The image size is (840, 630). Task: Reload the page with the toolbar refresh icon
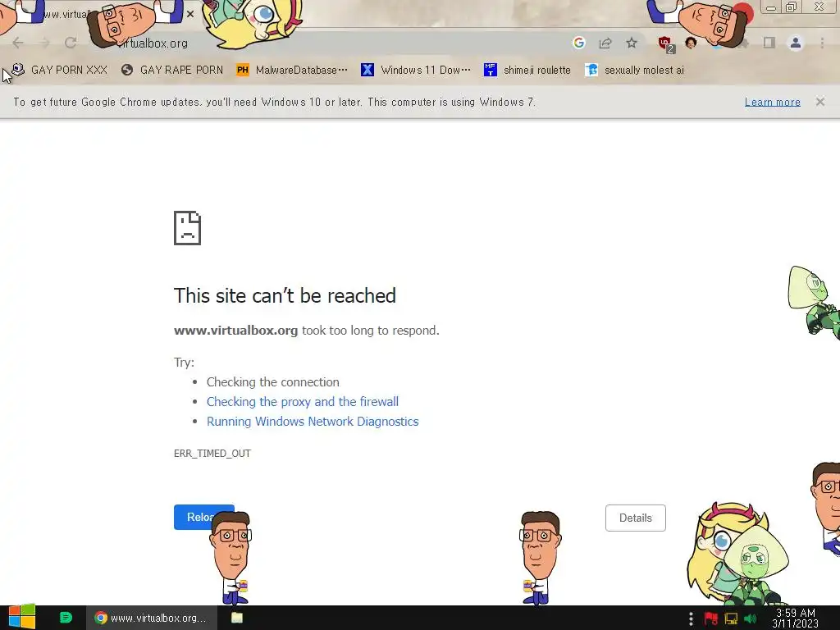(x=71, y=43)
